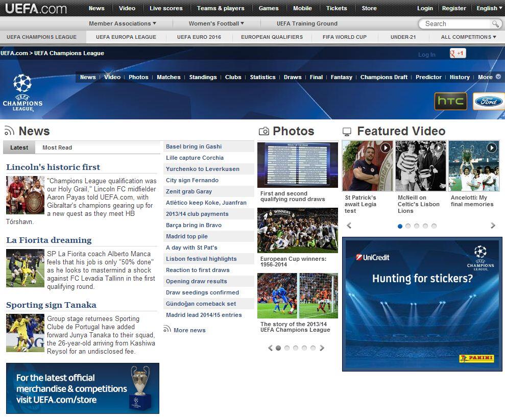Open the UEFA.com/store merchandise banner
This screenshot has height=420, width=505.
point(82,388)
